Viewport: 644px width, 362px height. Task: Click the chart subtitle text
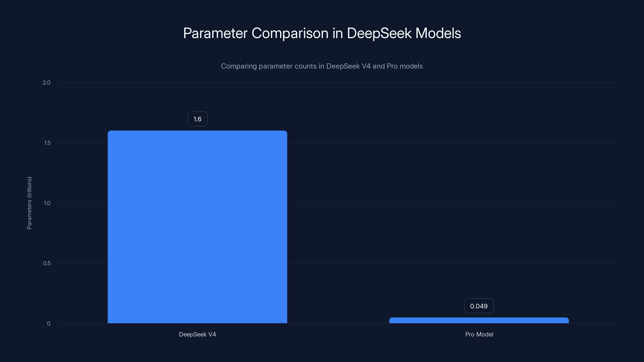[322, 66]
